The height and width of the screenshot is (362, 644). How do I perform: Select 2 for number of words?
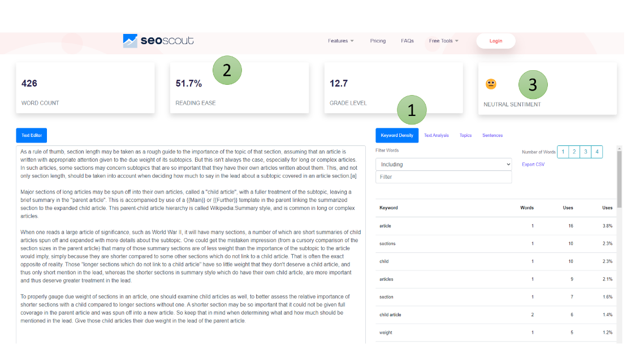pyautogui.click(x=574, y=152)
